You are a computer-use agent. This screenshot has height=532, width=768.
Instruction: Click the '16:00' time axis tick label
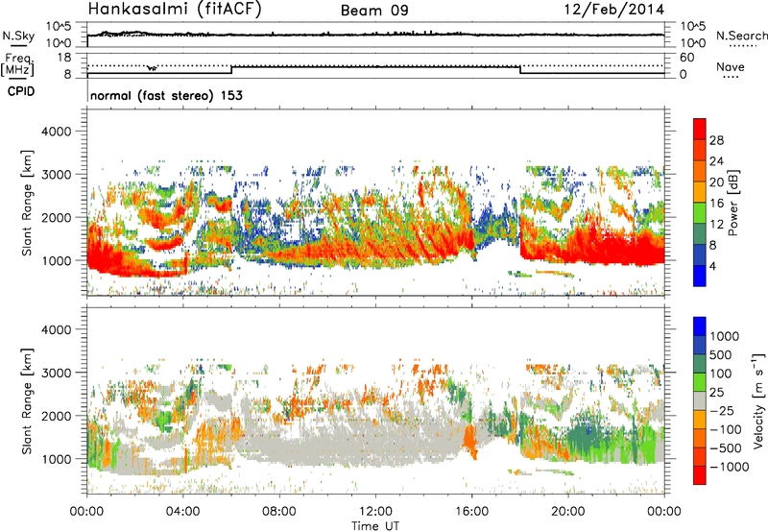(471, 512)
